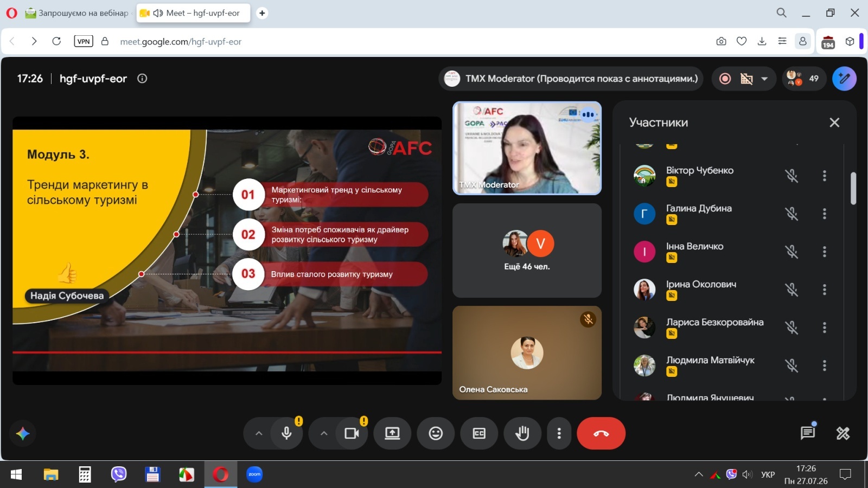Raise your hand
868x488 pixels.
point(522,433)
